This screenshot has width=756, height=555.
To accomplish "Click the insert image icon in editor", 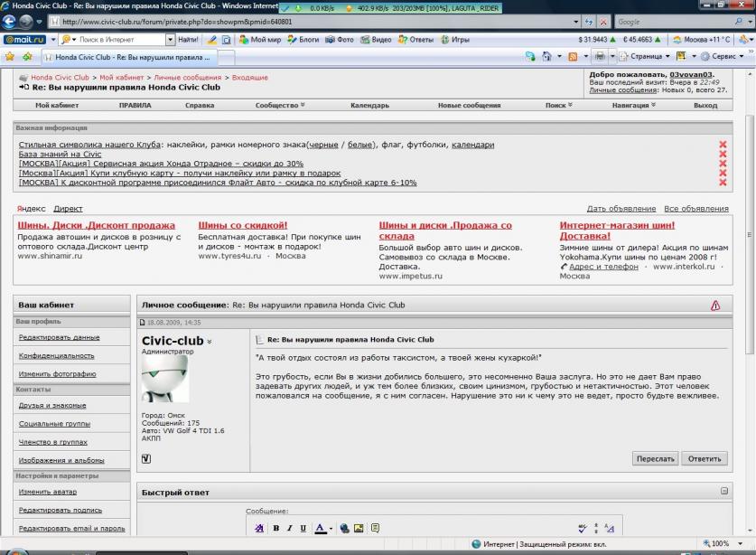I will (x=359, y=528).
